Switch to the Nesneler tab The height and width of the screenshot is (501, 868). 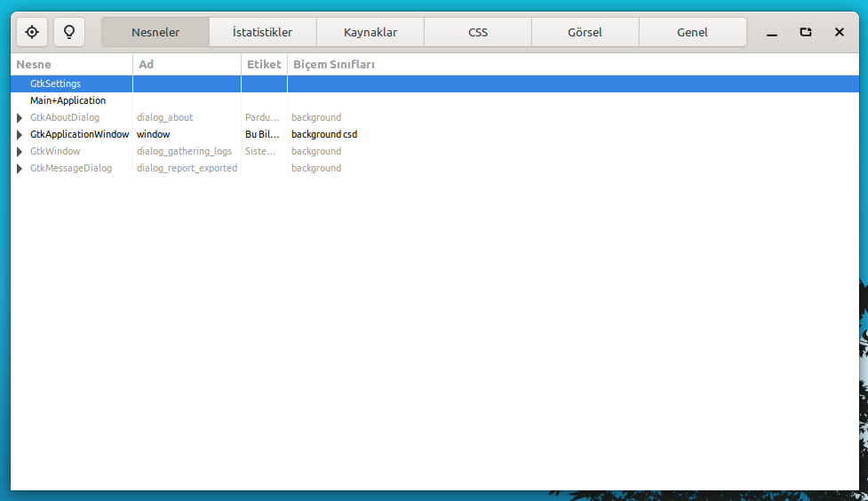click(x=155, y=32)
